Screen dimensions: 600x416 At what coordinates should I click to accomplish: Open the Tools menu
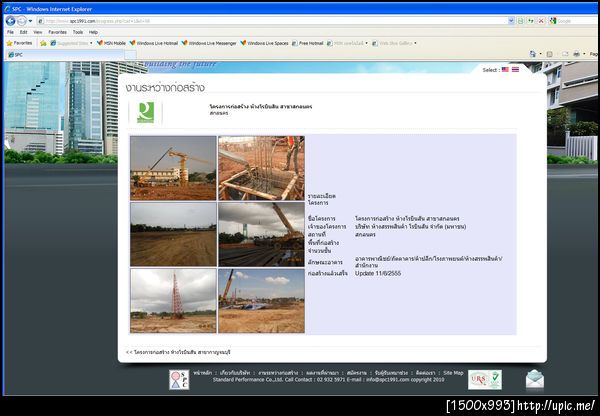pyautogui.click(x=78, y=32)
